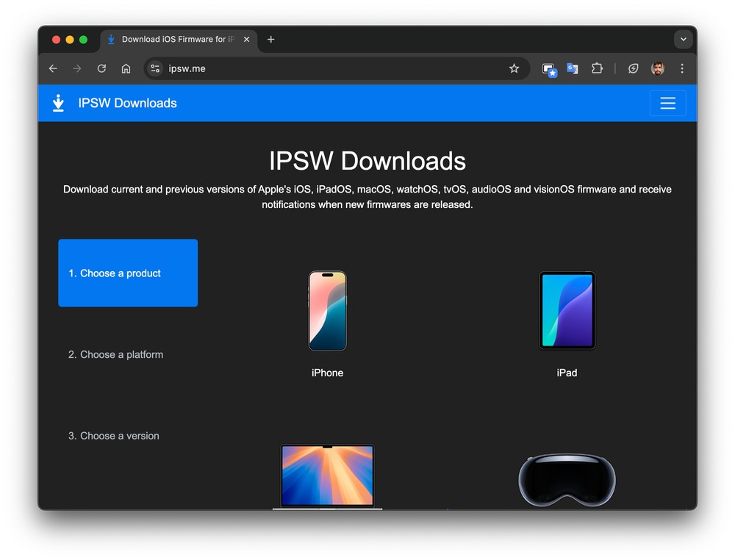Viewport: 735px width, 560px height.
Task: Open the Chrome three-dot menu
Action: tap(682, 68)
